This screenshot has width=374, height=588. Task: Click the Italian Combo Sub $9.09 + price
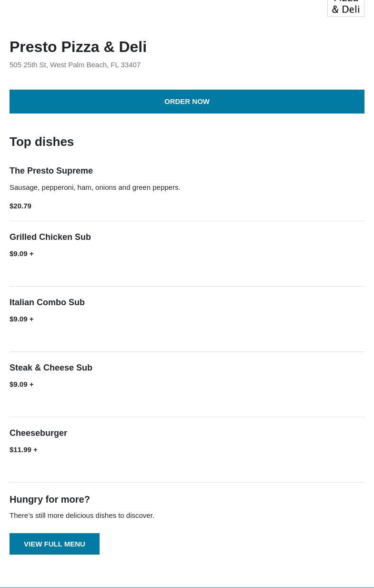21,319
